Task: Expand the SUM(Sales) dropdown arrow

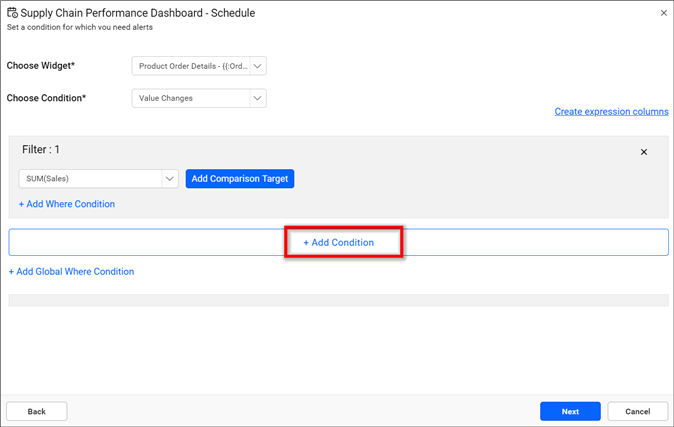Action: coord(170,179)
